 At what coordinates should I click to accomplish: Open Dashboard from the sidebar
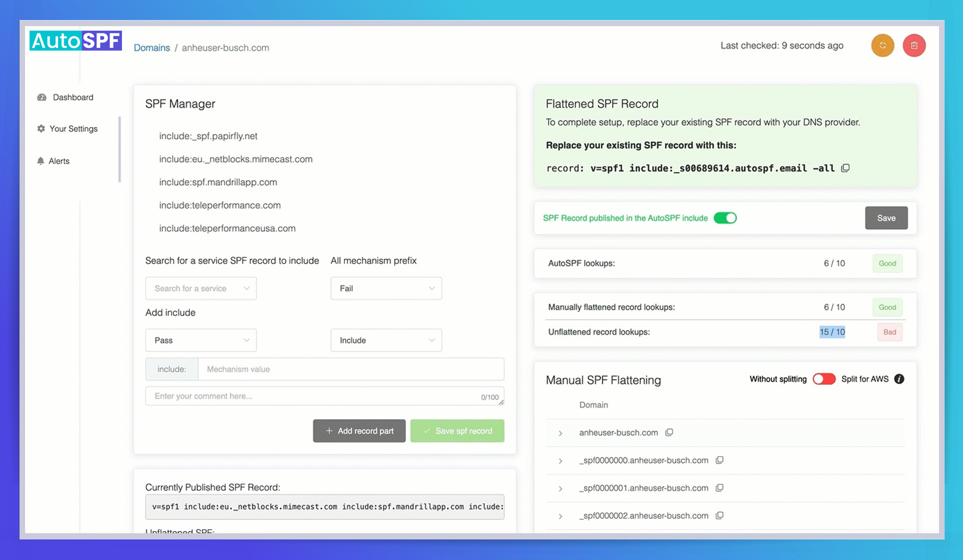pos(72,97)
